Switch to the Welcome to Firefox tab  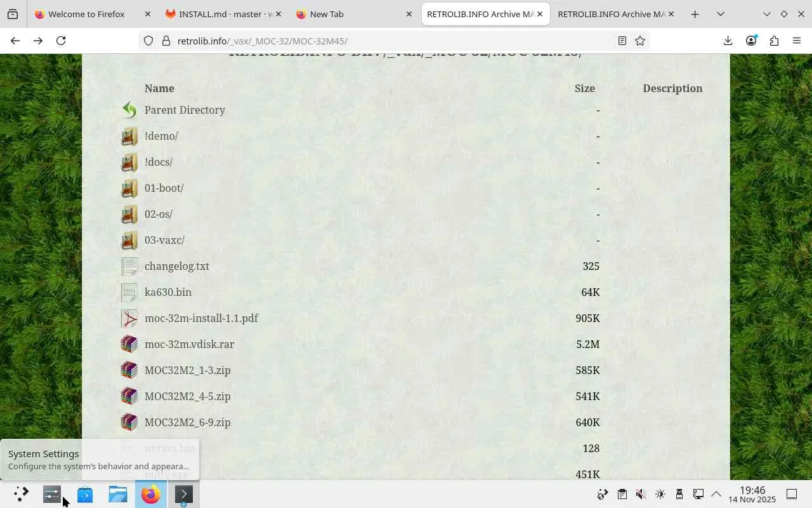(x=93, y=14)
